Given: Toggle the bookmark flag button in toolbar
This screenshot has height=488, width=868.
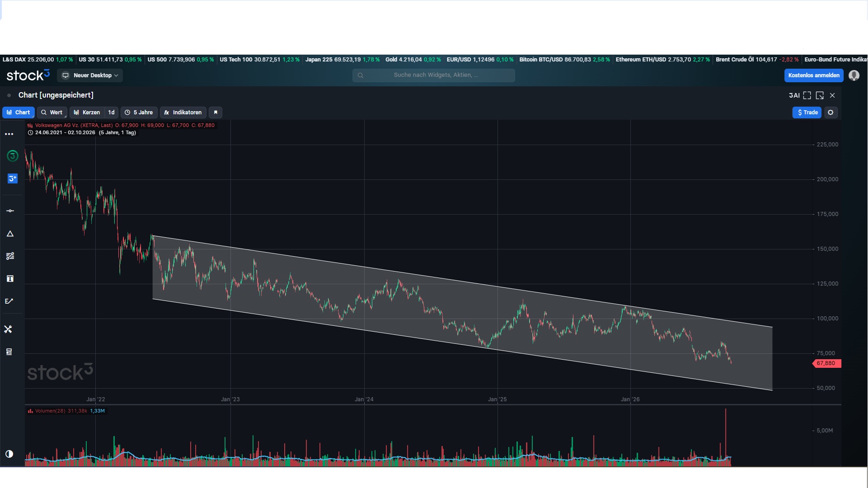Looking at the screenshot, I should (x=216, y=113).
